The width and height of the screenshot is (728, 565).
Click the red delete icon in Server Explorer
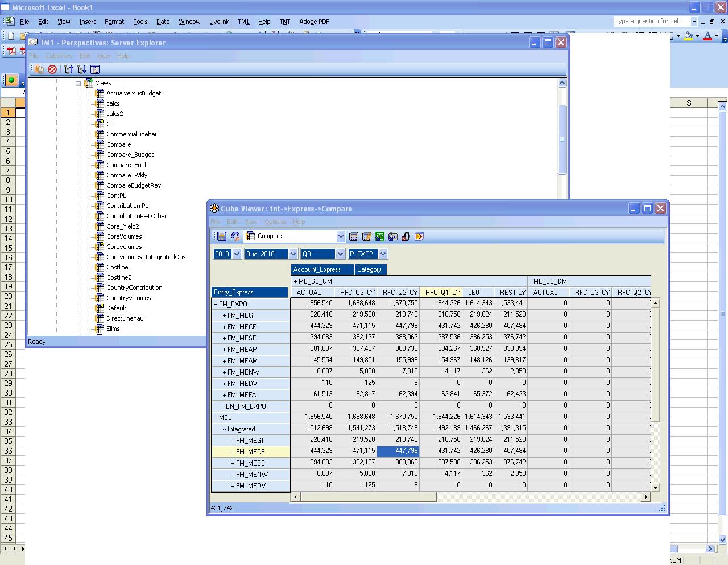[52, 69]
